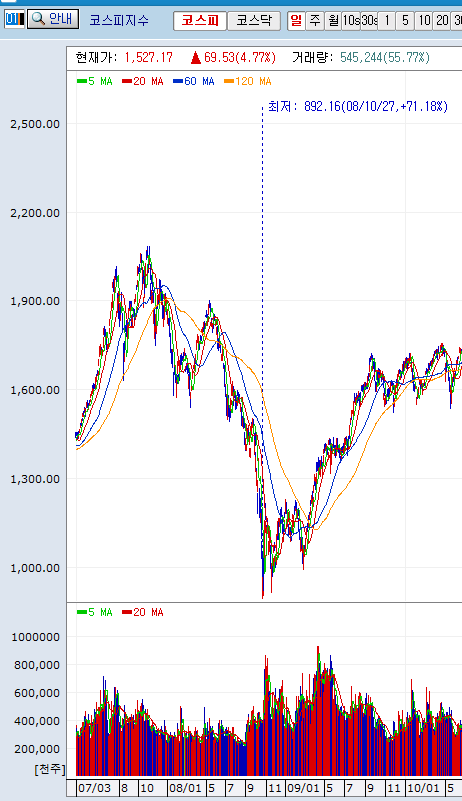
Task: Click the current price value 1,527.17
Action: 148,57
